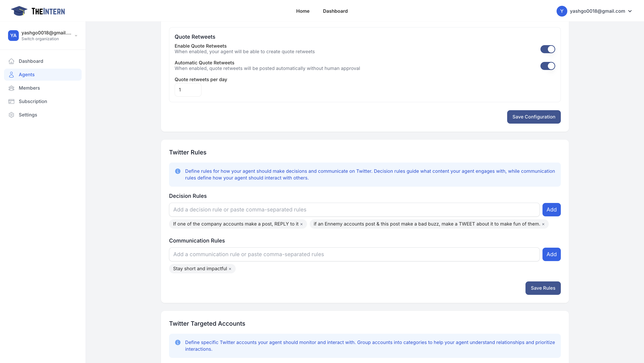Image resolution: width=644 pixels, height=363 pixels.
Task: Click the Subscription card icon in sidebar
Action: point(11,101)
